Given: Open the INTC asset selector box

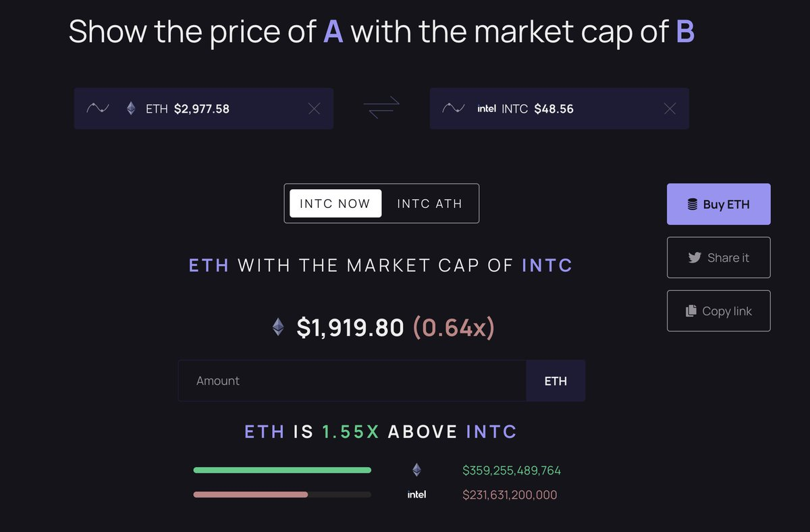Looking at the screenshot, I should pos(567,109).
